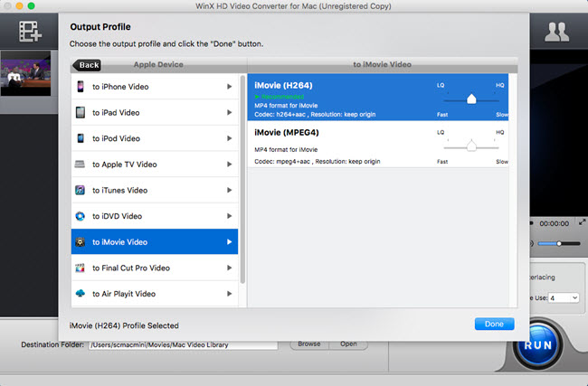
Task: Click the iTunes music icon
Action: 80,190
